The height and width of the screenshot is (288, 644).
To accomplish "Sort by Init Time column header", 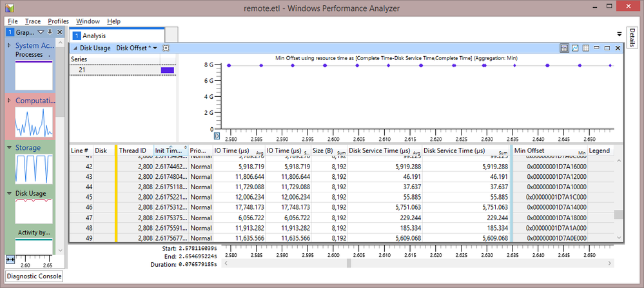I will click(171, 151).
